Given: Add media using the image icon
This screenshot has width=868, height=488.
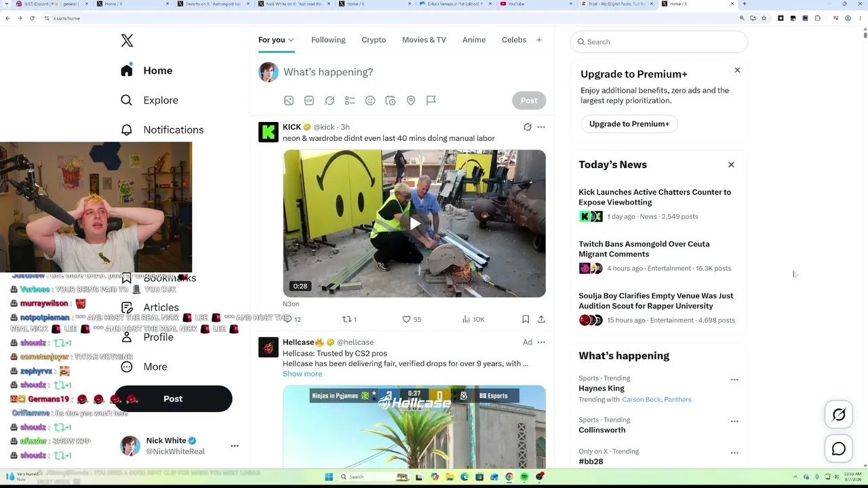Looking at the screenshot, I should point(289,100).
